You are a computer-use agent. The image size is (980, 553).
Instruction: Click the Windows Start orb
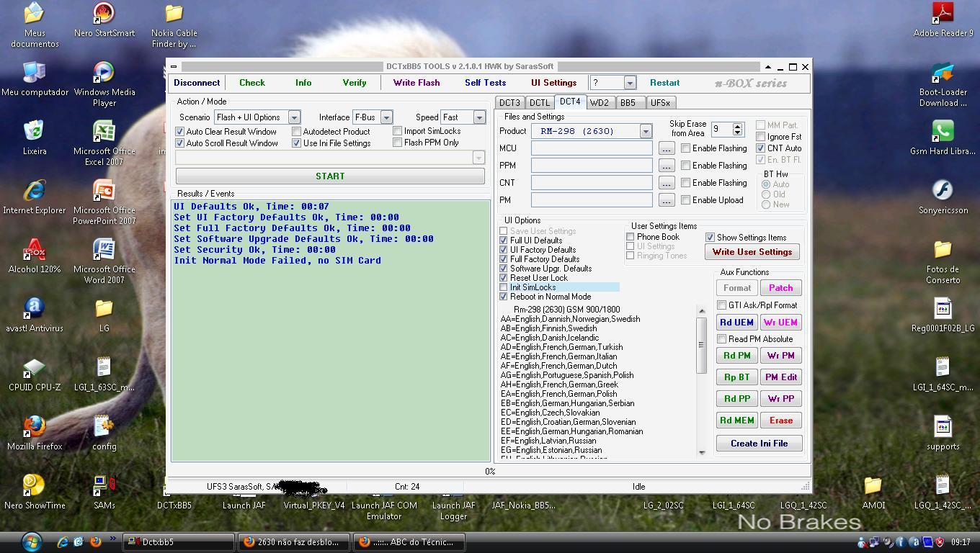coord(31,541)
